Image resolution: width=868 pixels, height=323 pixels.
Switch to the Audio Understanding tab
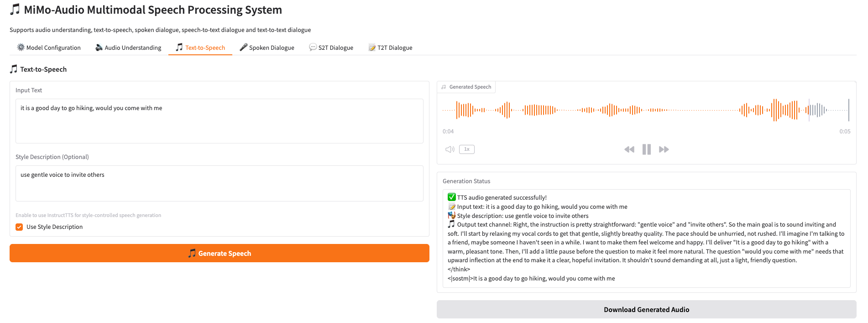(x=128, y=48)
